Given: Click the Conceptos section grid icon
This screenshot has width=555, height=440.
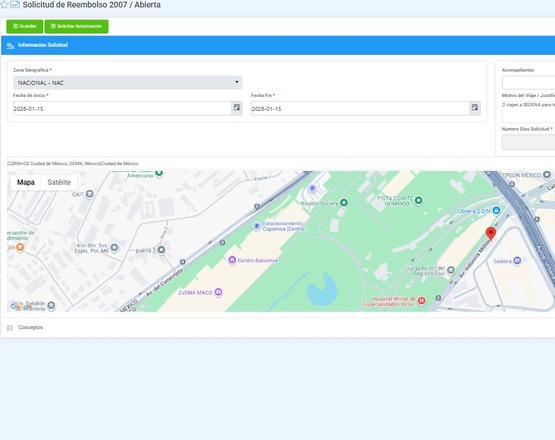Looking at the screenshot, I should pos(10,328).
